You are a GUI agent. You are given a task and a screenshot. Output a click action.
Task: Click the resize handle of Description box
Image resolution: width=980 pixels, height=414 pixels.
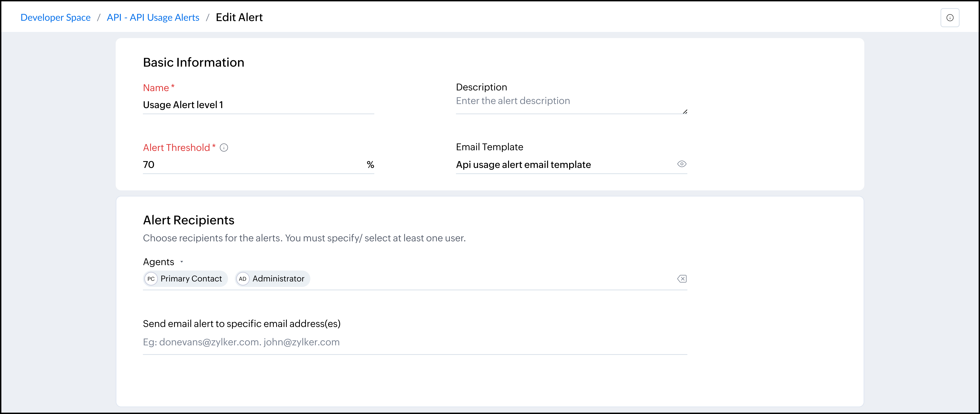click(x=685, y=111)
